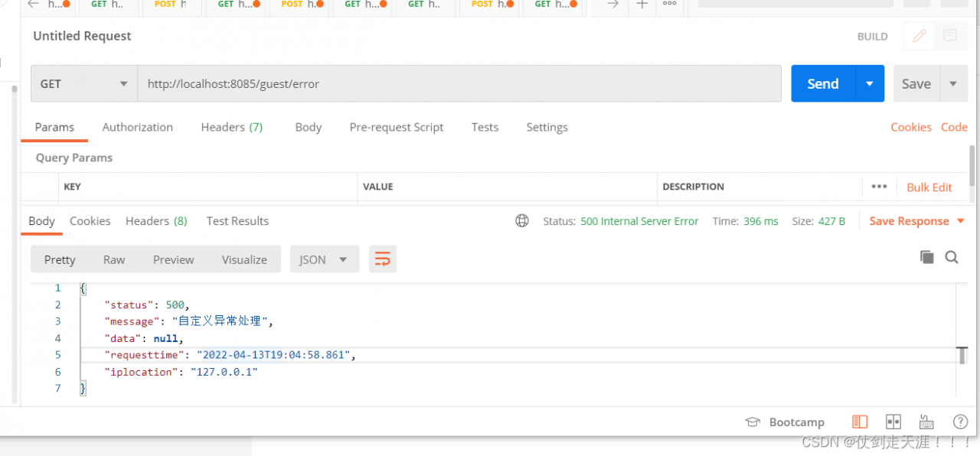Add a new request tab with plus
The width and height of the screenshot is (980, 456).
point(642,5)
